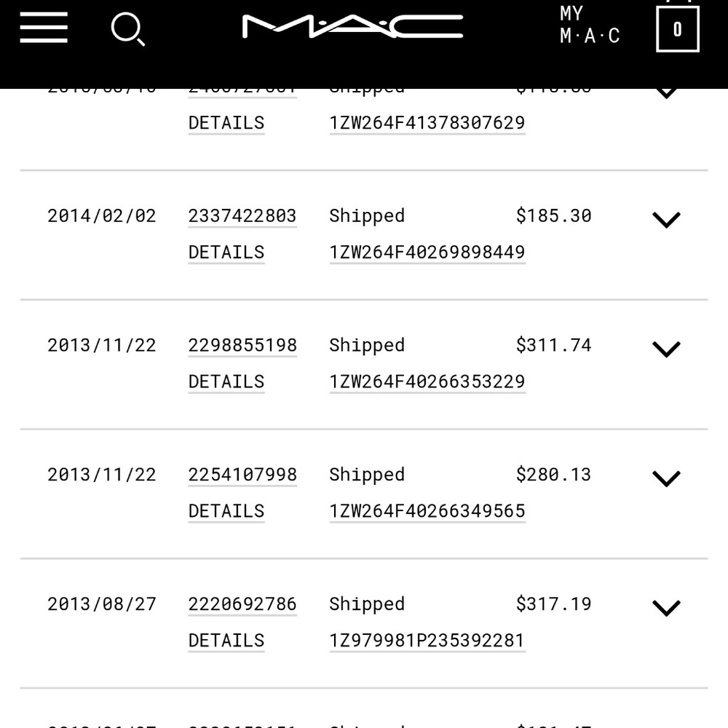Click DETAILS for the 2013/08/27 order

coord(226,640)
